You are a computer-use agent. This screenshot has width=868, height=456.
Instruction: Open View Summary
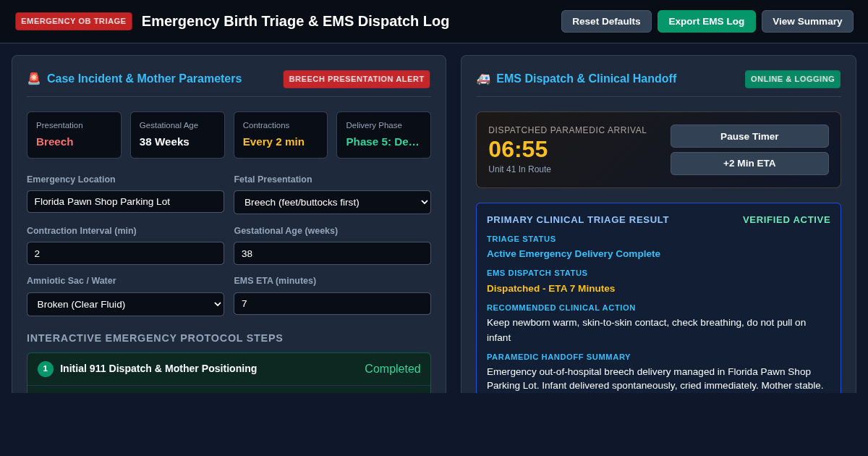(x=807, y=21)
